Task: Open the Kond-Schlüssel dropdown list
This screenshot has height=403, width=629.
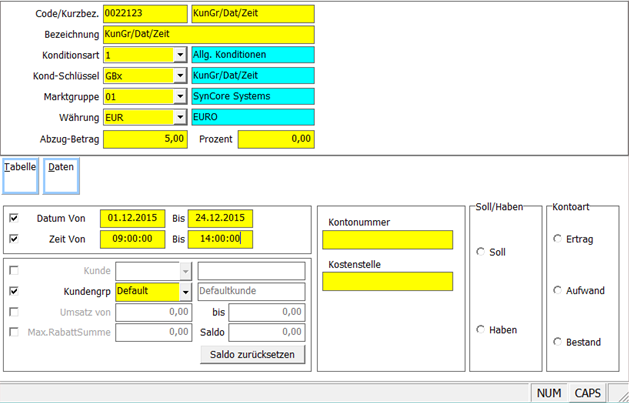Action: point(180,76)
